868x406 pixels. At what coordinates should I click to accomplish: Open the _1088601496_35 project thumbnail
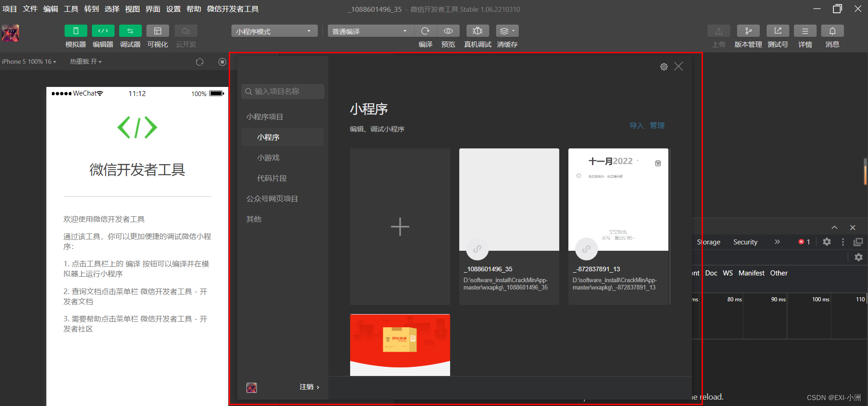tap(509, 199)
